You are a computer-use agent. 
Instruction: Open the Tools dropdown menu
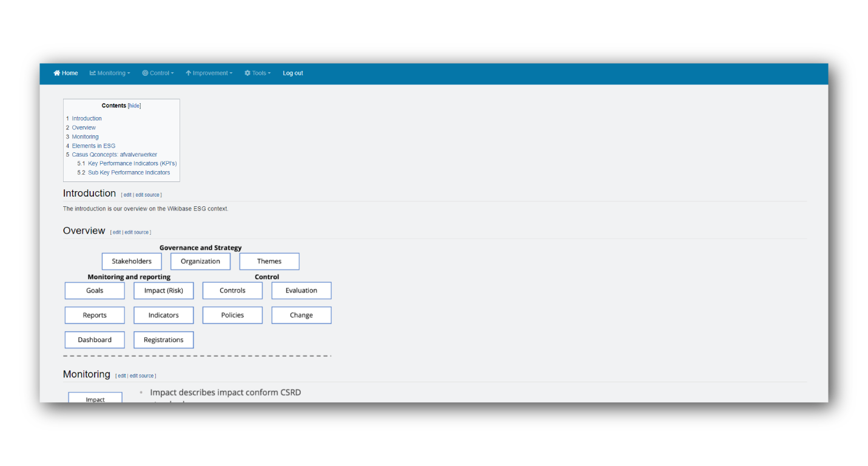(x=257, y=73)
